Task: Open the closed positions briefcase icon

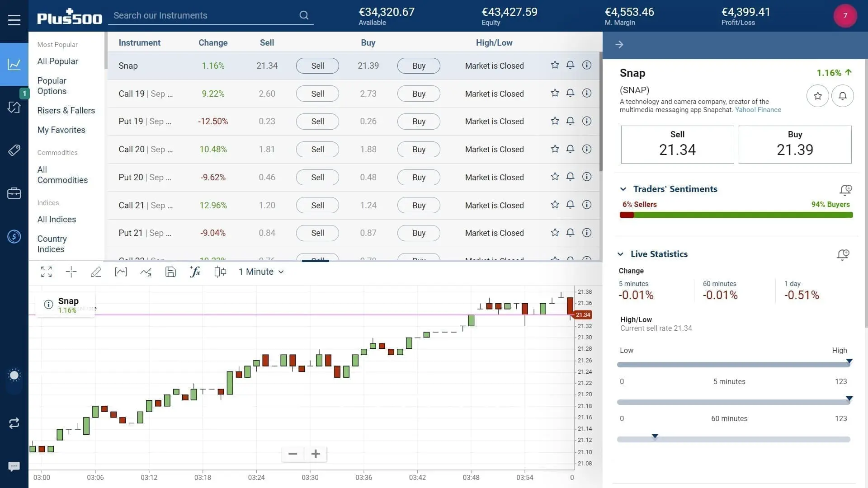Action: tap(14, 193)
